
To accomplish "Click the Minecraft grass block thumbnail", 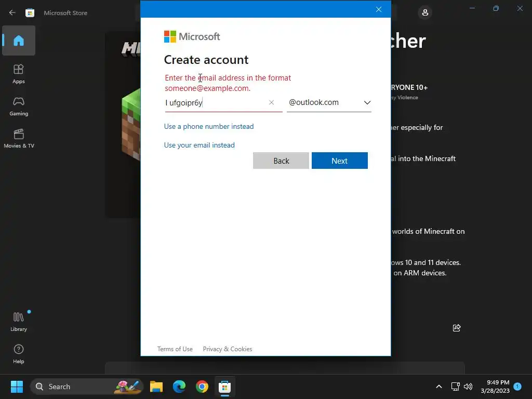I will (x=131, y=124).
